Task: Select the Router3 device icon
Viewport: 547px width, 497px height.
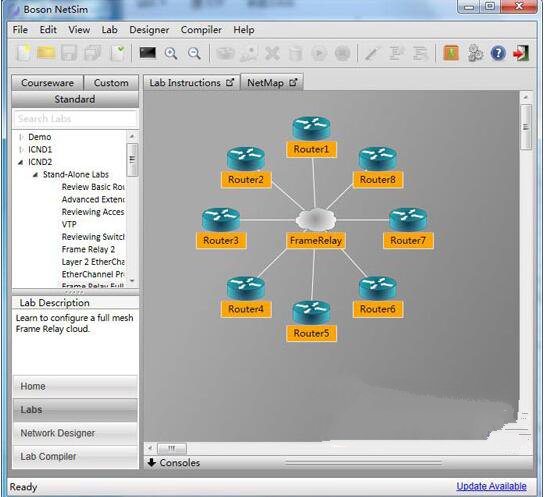Action: coord(221,219)
